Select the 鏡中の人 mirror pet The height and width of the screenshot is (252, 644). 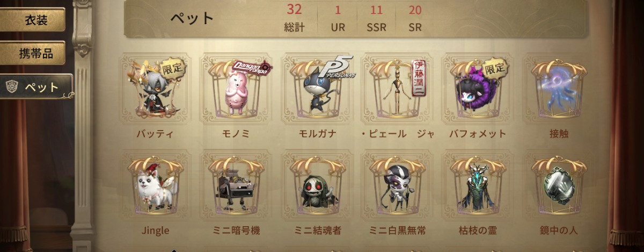pyautogui.click(x=559, y=186)
